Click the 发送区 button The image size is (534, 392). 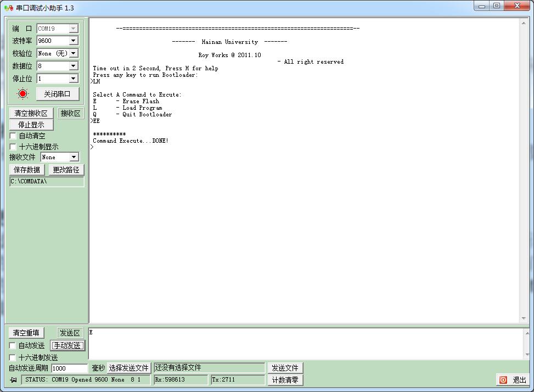pos(70,333)
